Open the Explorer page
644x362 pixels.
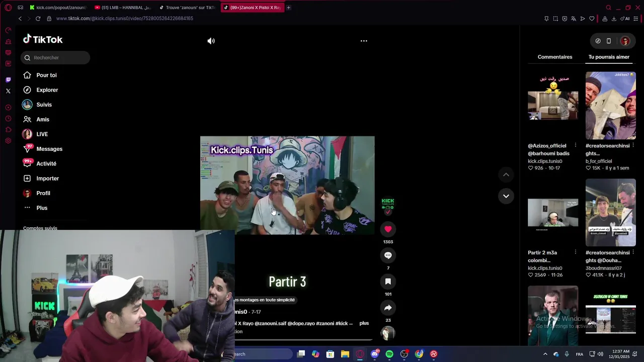click(47, 90)
